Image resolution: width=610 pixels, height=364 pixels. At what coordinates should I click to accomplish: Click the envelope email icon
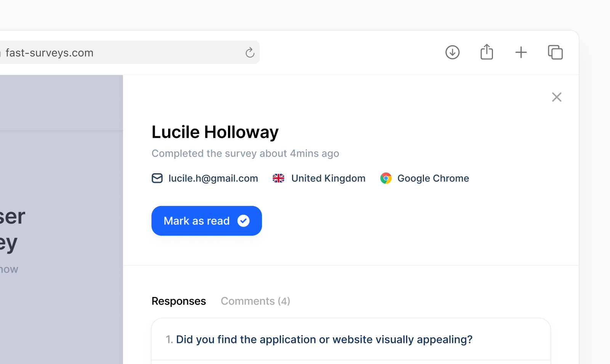coord(157,178)
